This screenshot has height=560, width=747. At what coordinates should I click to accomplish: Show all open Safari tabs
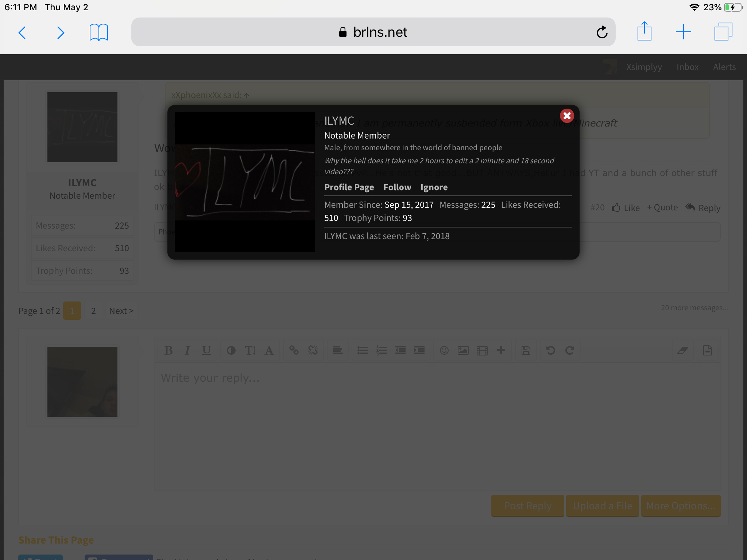[x=723, y=32]
